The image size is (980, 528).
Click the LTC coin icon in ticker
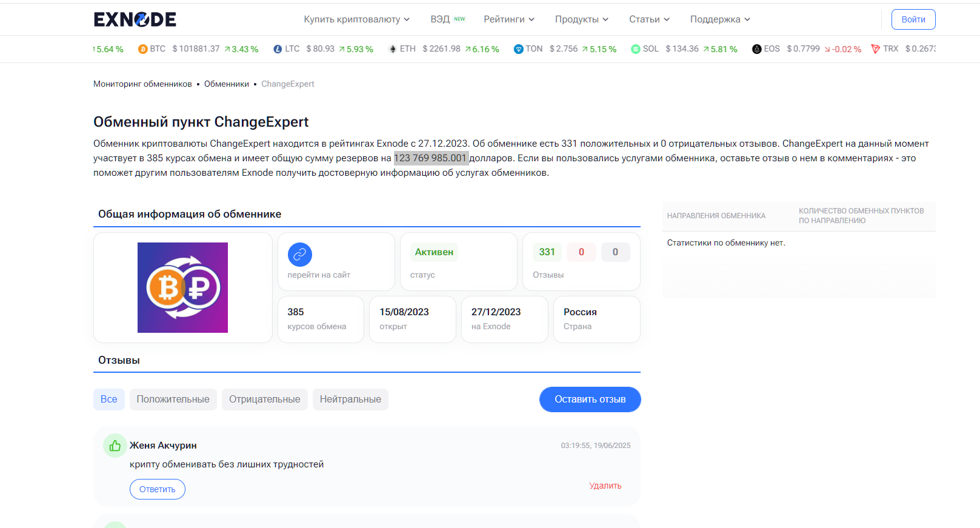(x=278, y=49)
